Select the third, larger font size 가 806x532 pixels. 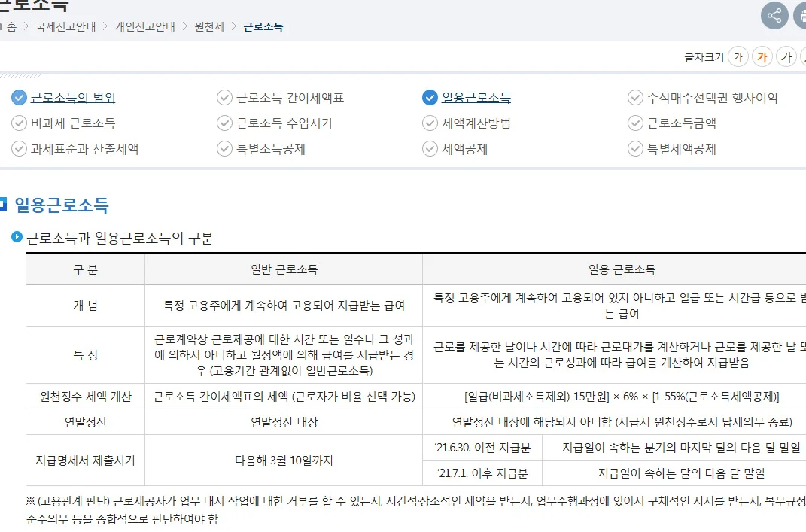point(786,56)
